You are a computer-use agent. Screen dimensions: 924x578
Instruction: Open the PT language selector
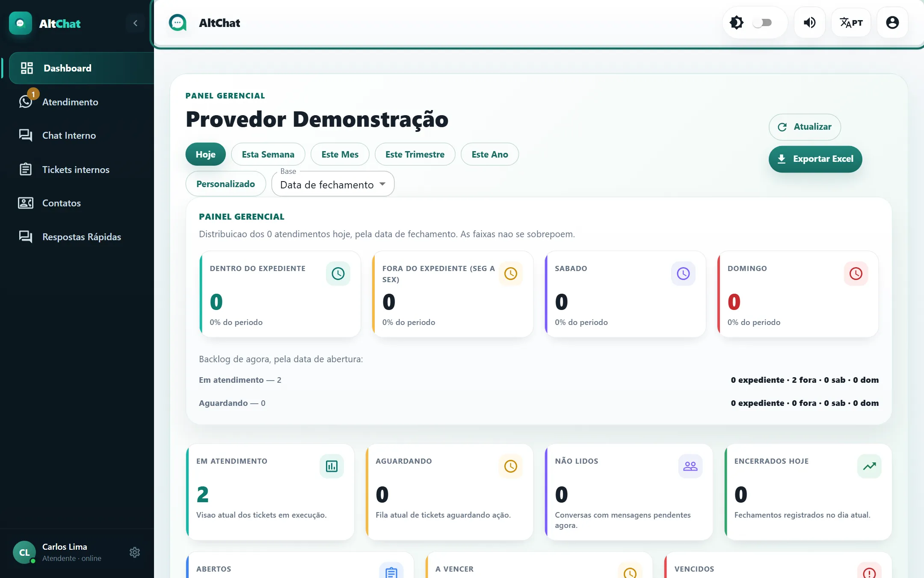pos(851,23)
